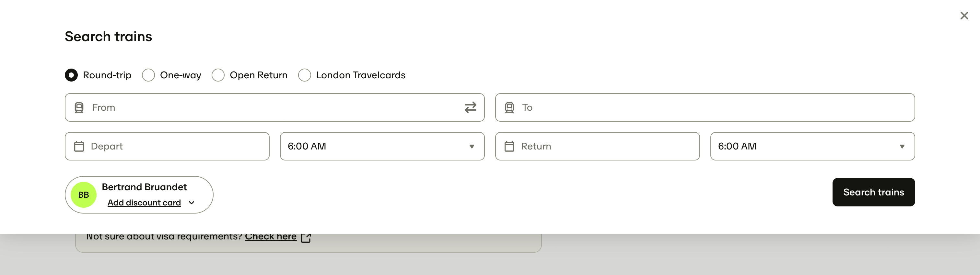Click the external link icon beside Check here

click(x=306, y=237)
